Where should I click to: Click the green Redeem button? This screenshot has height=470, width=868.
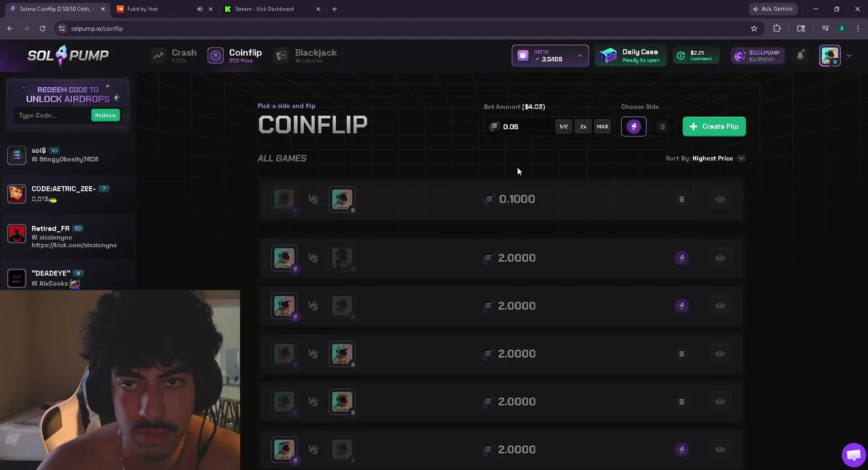tap(105, 115)
